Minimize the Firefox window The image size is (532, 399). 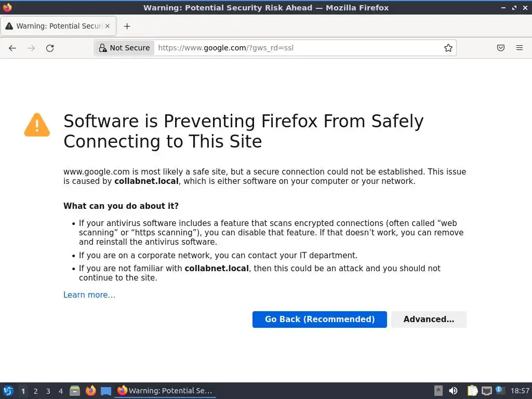(x=503, y=7)
